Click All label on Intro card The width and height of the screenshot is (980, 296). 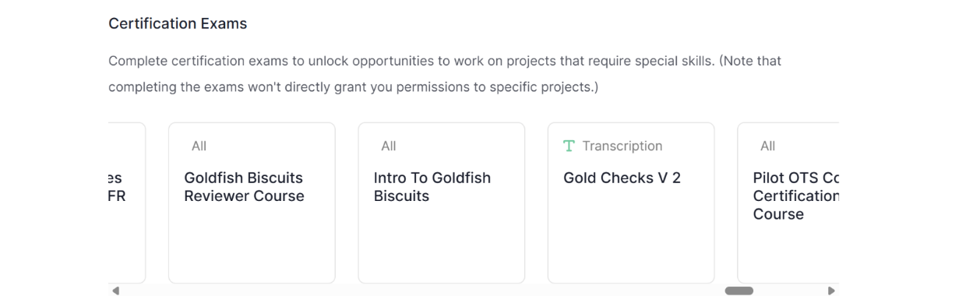389,146
